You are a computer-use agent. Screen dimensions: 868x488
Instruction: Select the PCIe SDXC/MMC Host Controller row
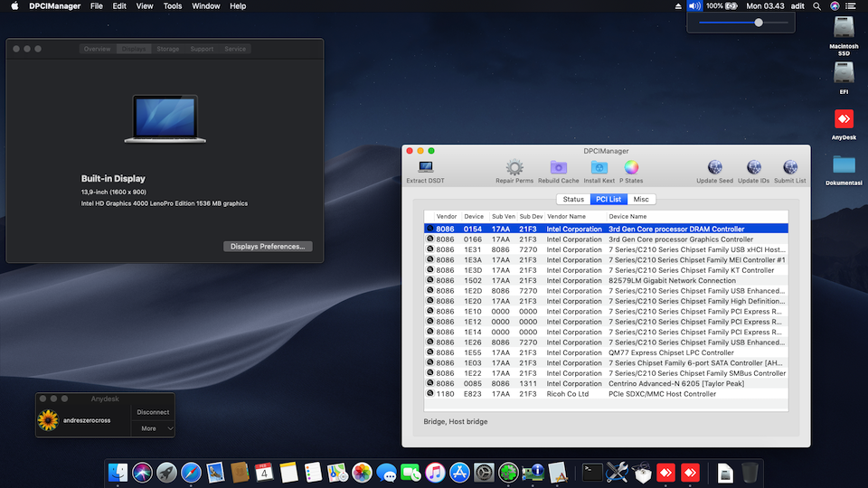(x=606, y=394)
